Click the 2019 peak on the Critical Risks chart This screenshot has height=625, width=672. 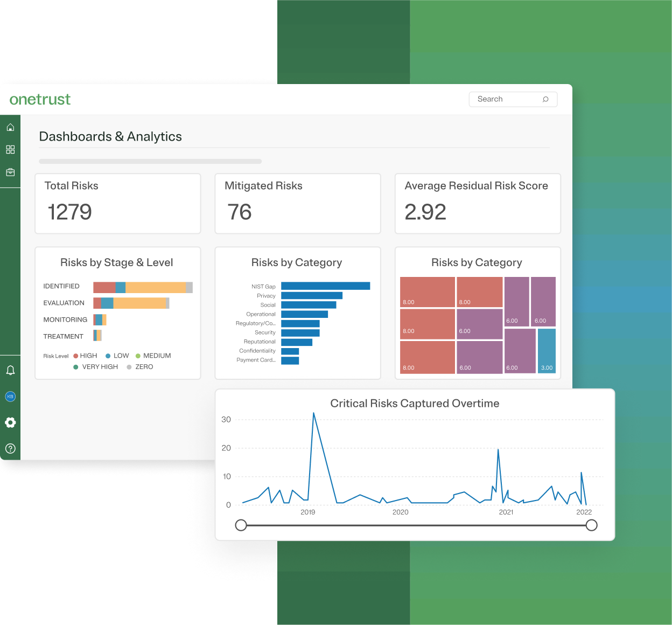click(314, 415)
